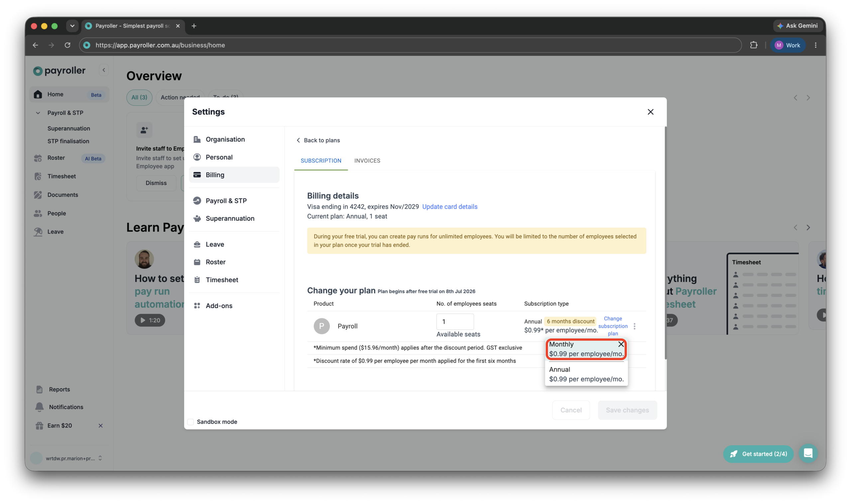Image resolution: width=851 pixels, height=504 pixels.
Task: Open Personal settings section
Action: [x=234, y=157]
